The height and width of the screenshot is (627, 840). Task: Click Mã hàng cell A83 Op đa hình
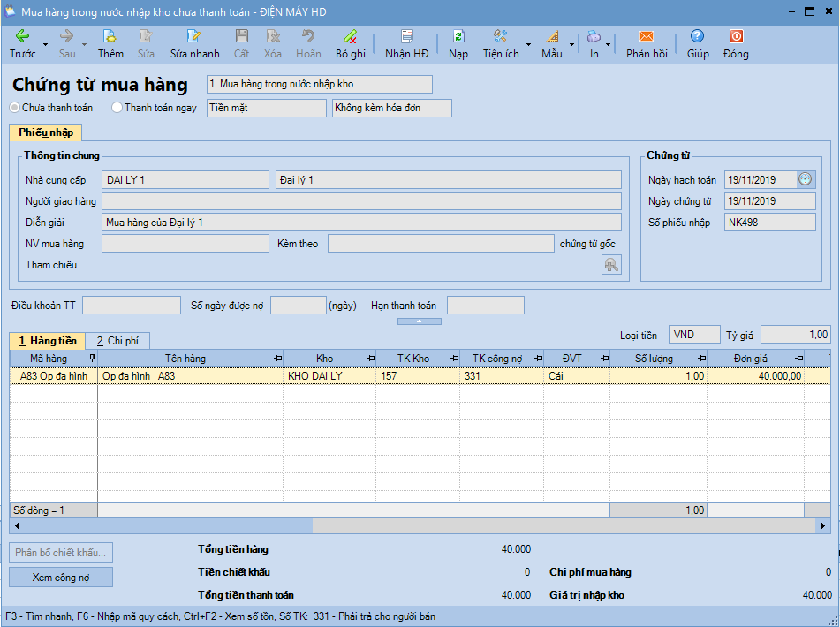pyautogui.click(x=54, y=376)
